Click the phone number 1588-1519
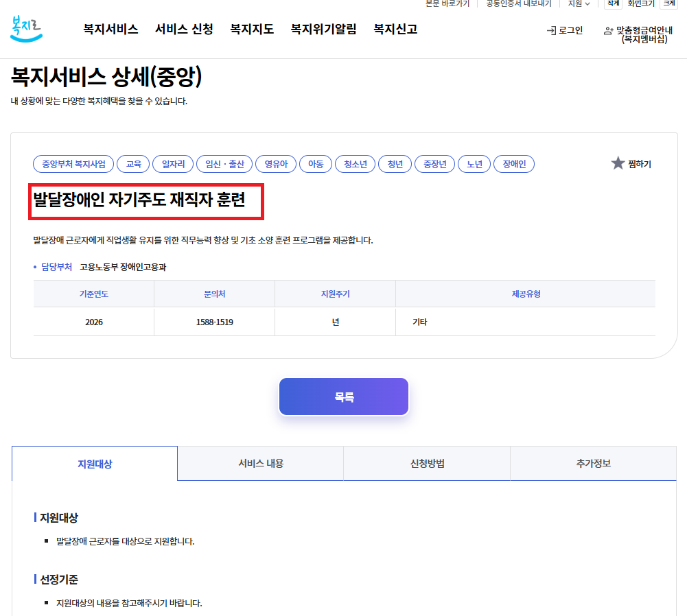Screen dimensions: 687x616 (x=215, y=322)
